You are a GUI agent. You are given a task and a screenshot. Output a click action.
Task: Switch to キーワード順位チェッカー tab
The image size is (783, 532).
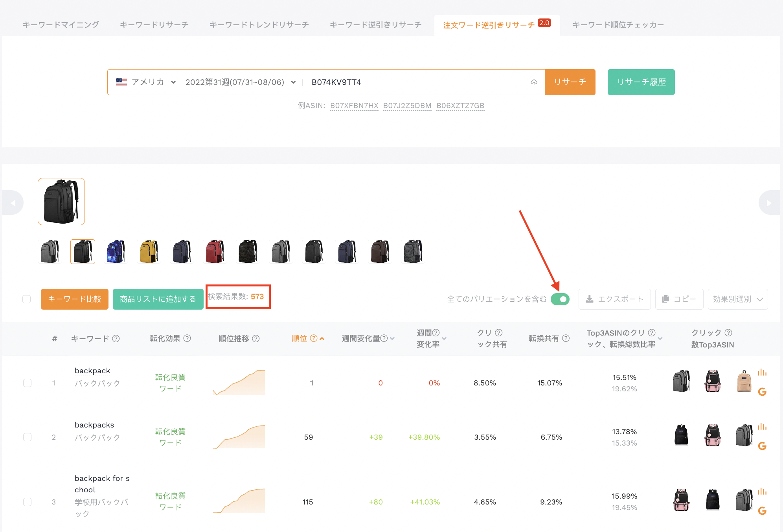point(618,25)
